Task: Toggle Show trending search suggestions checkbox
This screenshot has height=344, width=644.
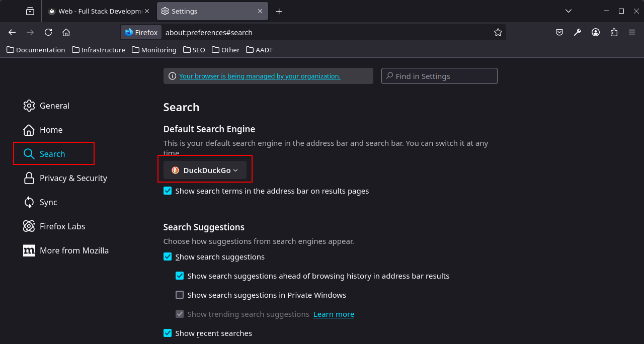Action: click(x=180, y=314)
